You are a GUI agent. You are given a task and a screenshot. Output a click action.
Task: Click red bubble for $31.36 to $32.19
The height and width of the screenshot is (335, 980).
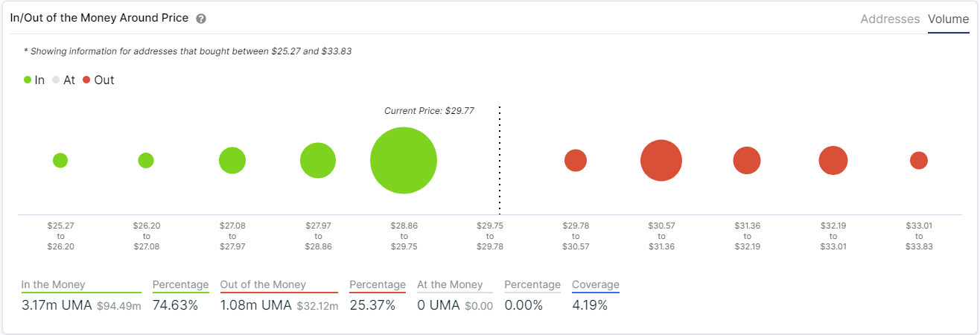747,160
